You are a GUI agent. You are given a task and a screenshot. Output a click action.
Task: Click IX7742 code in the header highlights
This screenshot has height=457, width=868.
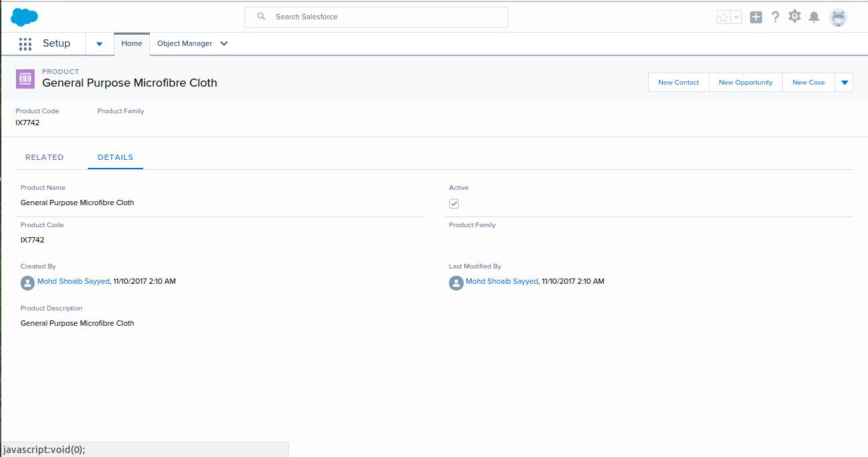pyautogui.click(x=27, y=123)
